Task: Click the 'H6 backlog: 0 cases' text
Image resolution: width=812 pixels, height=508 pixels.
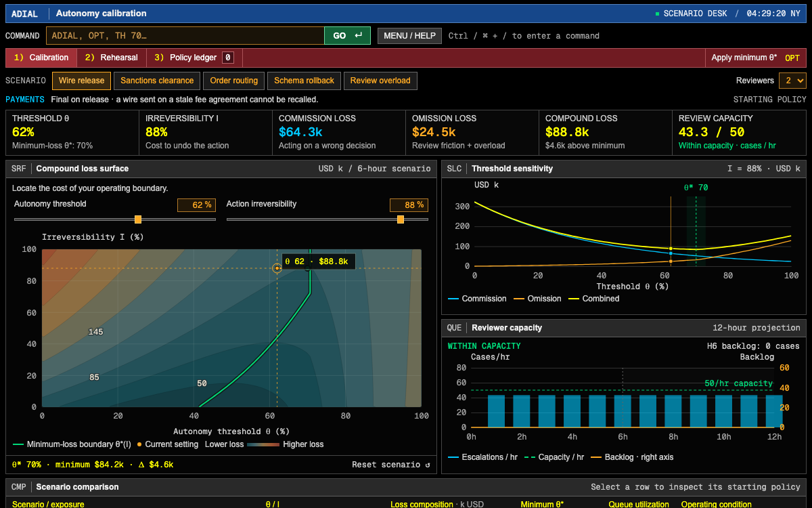Action: (753, 346)
